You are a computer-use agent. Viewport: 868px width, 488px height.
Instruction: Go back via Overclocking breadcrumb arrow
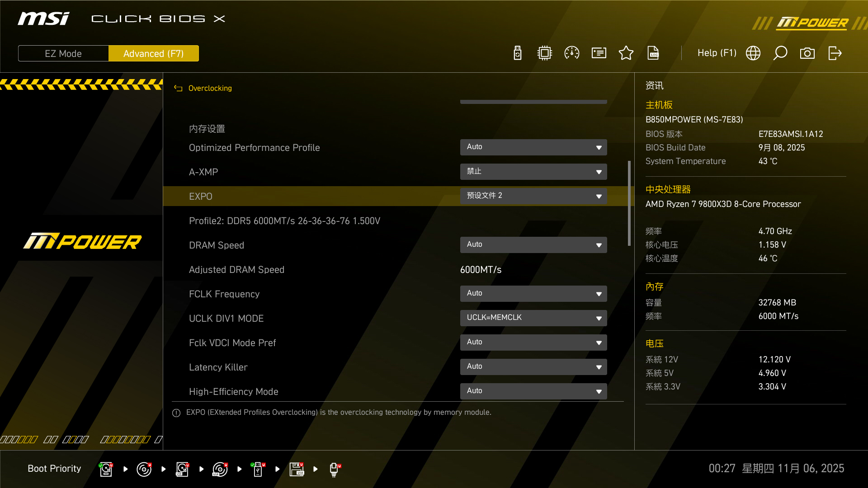[178, 88]
